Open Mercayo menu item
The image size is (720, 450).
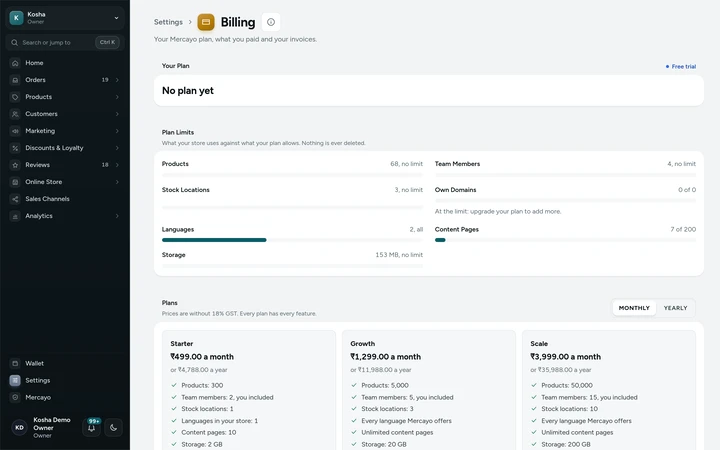(x=65, y=397)
